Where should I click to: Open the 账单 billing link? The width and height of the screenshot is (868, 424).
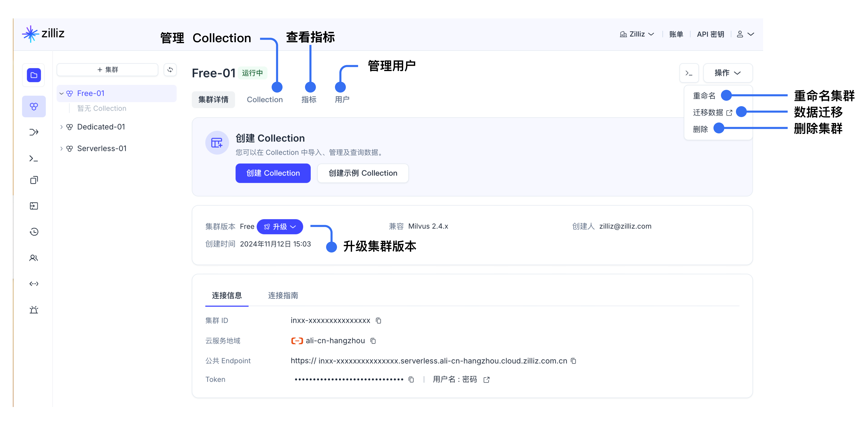[x=676, y=34]
